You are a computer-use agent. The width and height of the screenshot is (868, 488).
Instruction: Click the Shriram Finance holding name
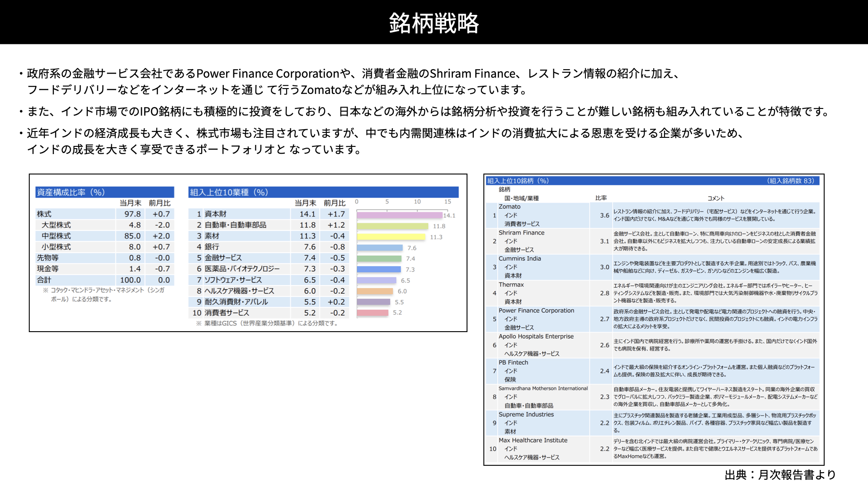521,233
